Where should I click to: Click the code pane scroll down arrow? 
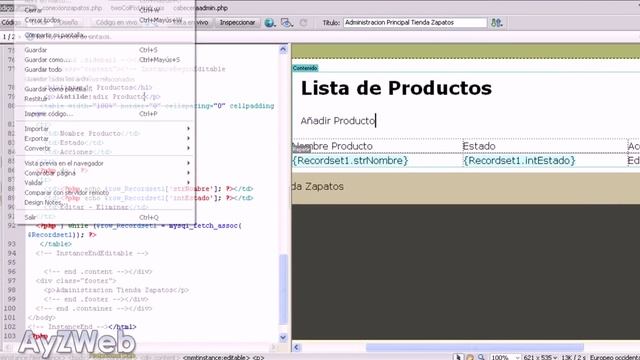coord(283,338)
